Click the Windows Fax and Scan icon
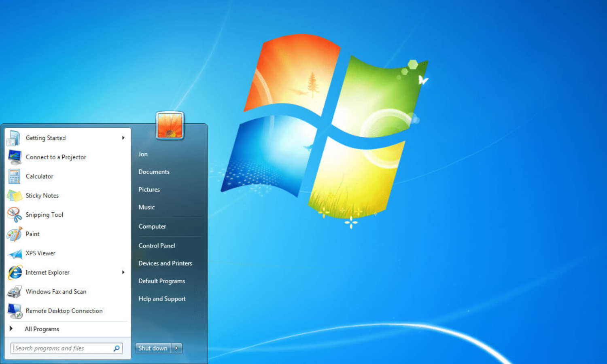Screen dimensions: 607x364 [15, 292]
